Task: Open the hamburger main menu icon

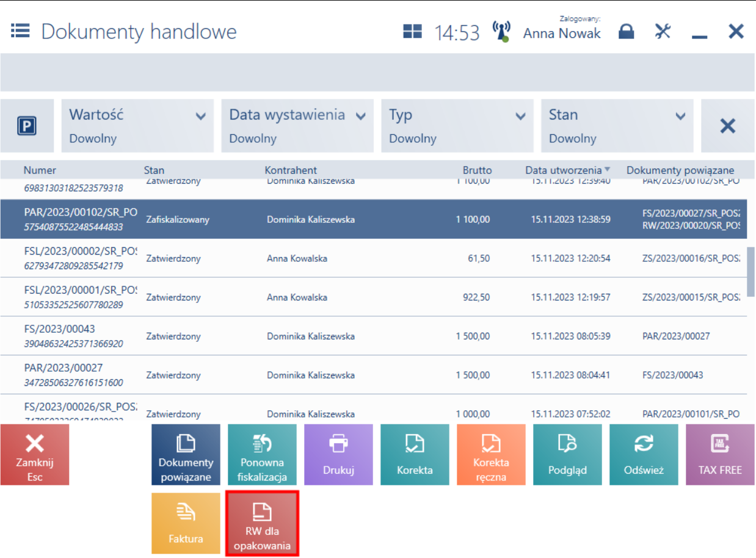Action: (20, 31)
